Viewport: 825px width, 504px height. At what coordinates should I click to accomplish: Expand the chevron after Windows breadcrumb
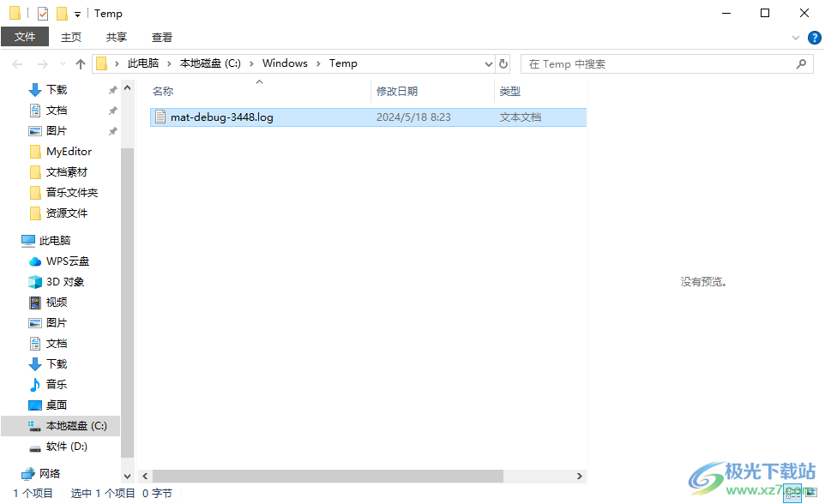pyautogui.click(x=319, y=63)
